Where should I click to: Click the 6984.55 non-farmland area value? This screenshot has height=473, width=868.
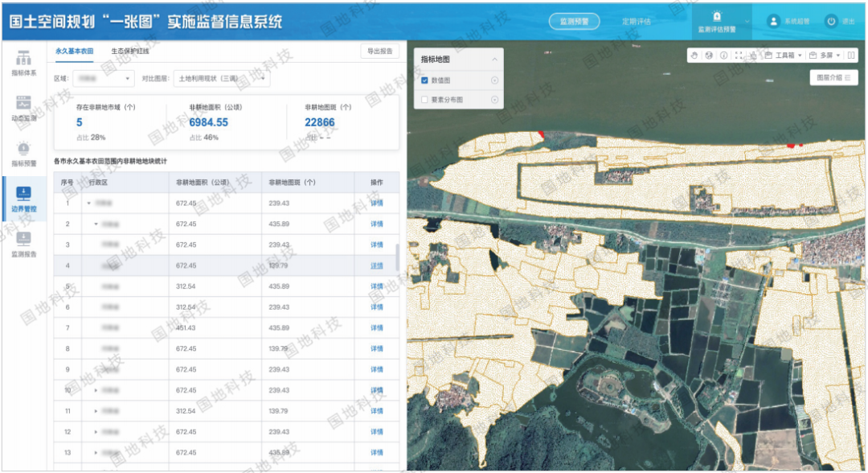[209, 122]
